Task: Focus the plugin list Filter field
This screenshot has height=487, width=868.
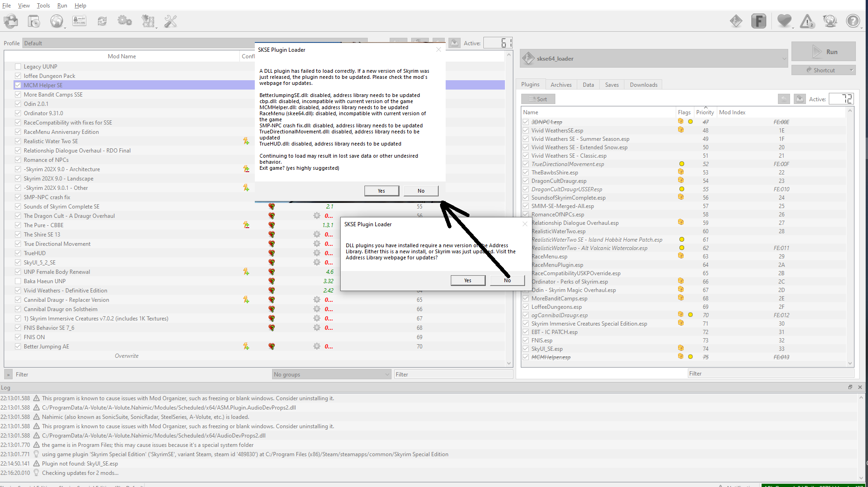Action: (x=771, y=373)
